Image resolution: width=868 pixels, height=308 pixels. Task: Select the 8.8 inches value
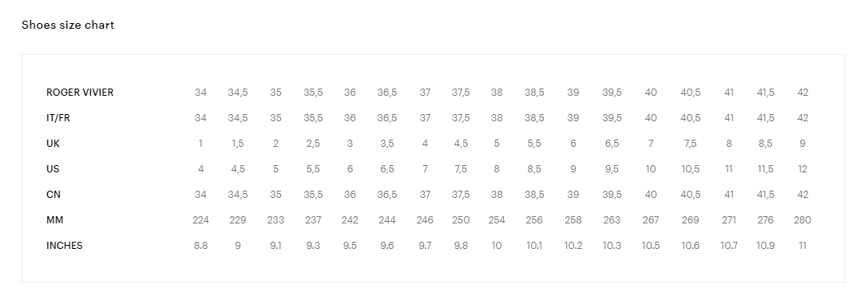[x=200, y=245]
